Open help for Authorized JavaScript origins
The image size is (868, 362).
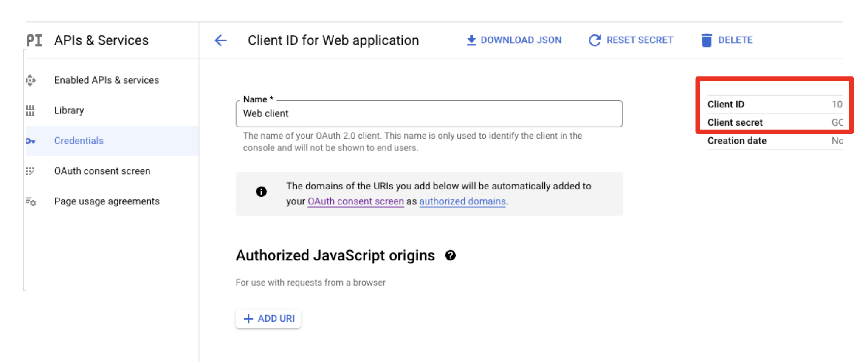pos(450,255)
